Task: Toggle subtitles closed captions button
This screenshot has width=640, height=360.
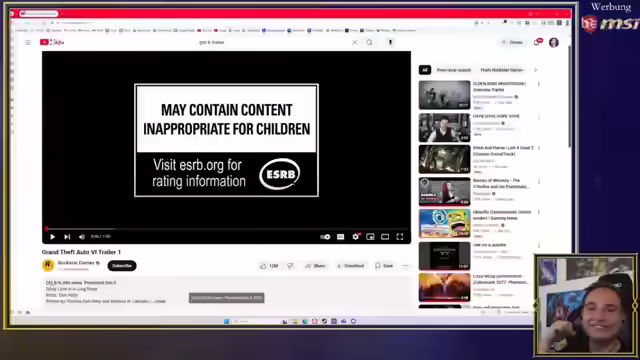Action: (340, 237)
